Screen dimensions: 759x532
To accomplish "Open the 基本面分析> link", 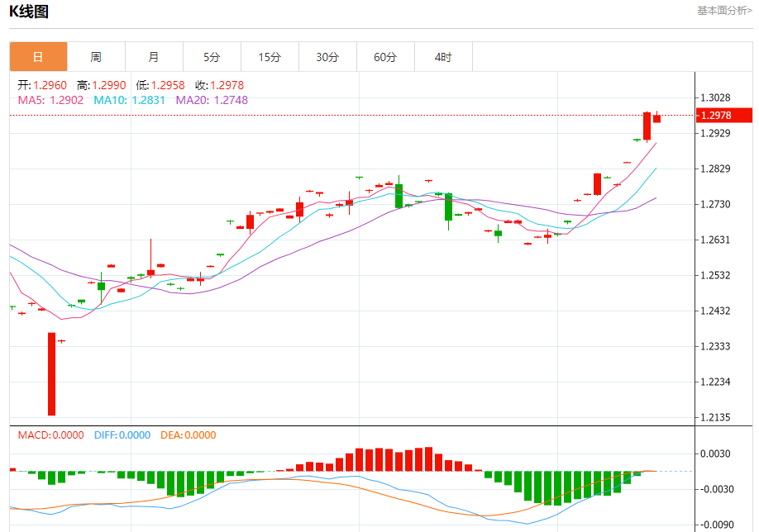I will [x=724, y=11].
